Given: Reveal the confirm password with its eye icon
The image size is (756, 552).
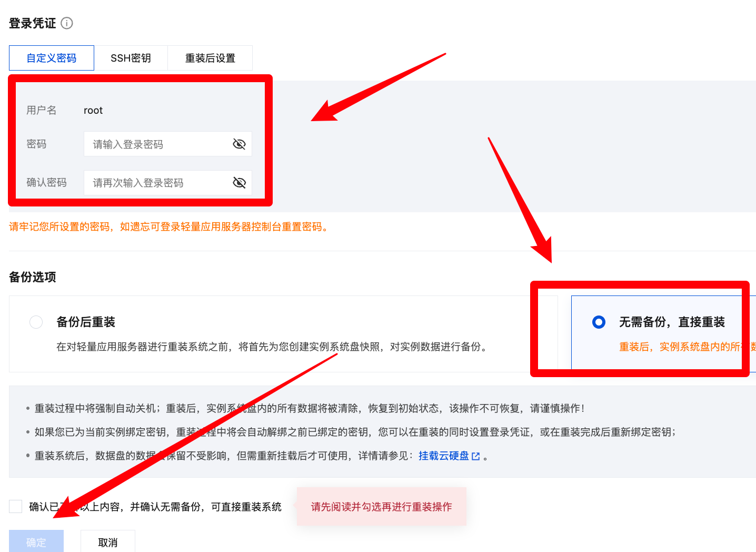Looking at the screenshot, I should pyautogui.click(x=239, y=183).
